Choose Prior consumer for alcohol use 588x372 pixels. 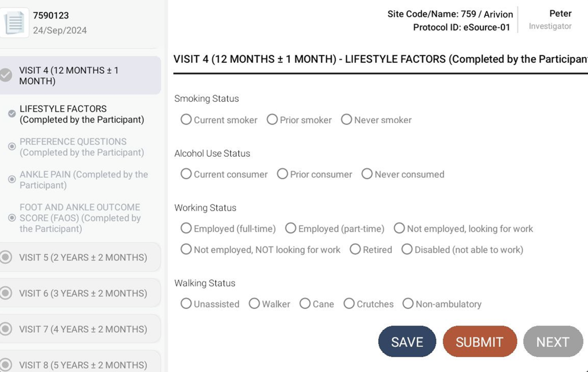(x=283, y=174)
